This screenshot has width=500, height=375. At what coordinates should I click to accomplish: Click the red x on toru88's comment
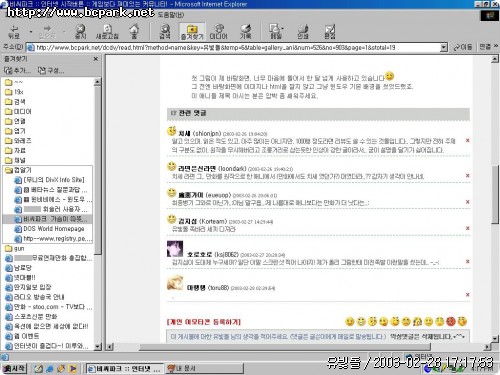click(x=467, y=294)
